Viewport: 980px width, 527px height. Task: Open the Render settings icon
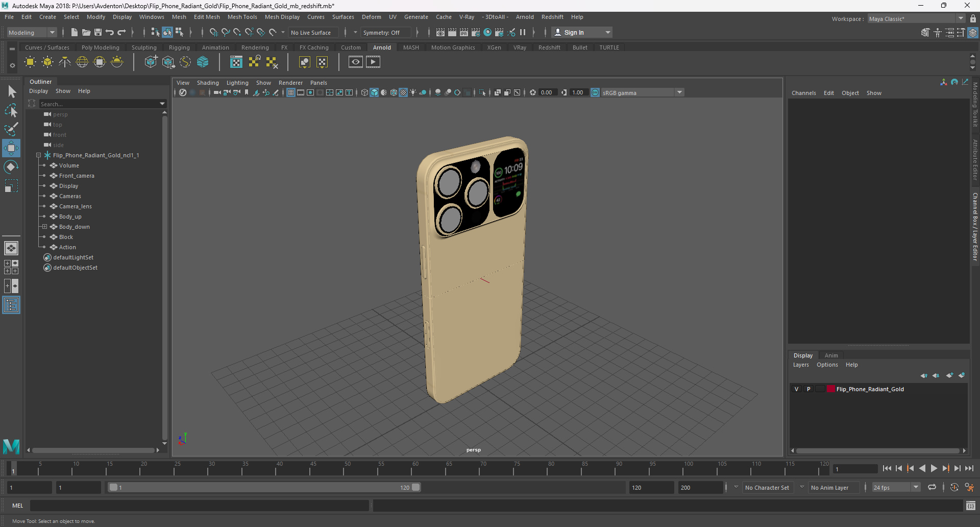point(476,32)
